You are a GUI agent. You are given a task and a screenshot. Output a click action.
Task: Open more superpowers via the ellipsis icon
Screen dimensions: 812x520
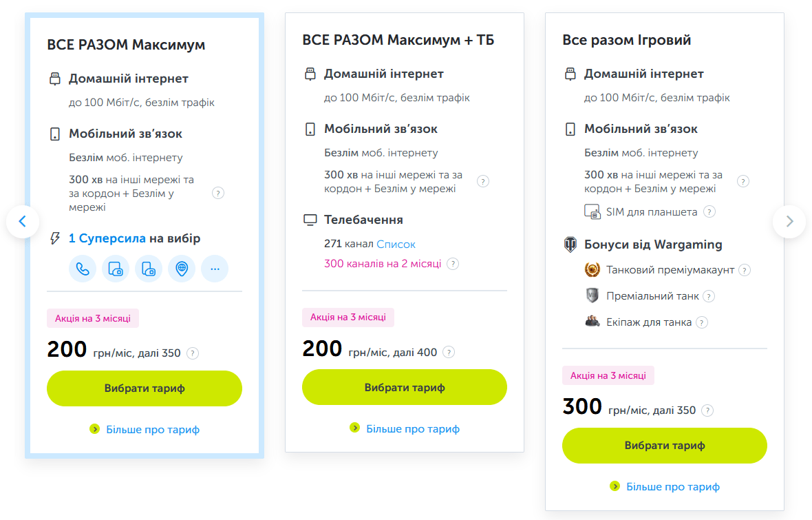215,269
